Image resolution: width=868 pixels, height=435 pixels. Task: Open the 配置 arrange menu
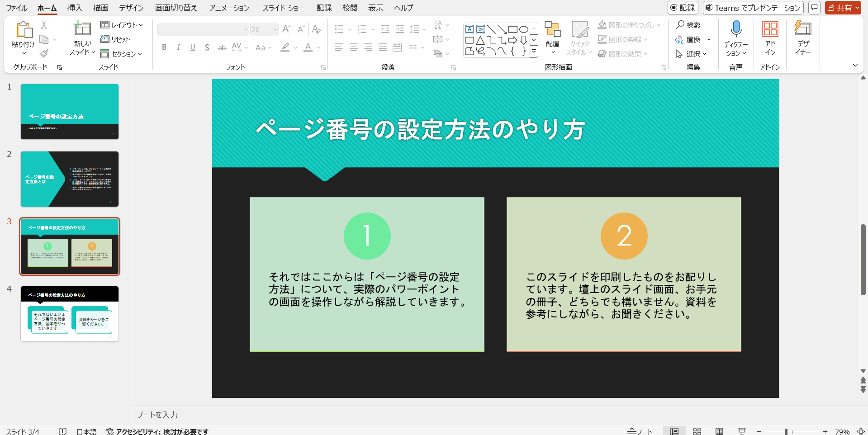553,38
